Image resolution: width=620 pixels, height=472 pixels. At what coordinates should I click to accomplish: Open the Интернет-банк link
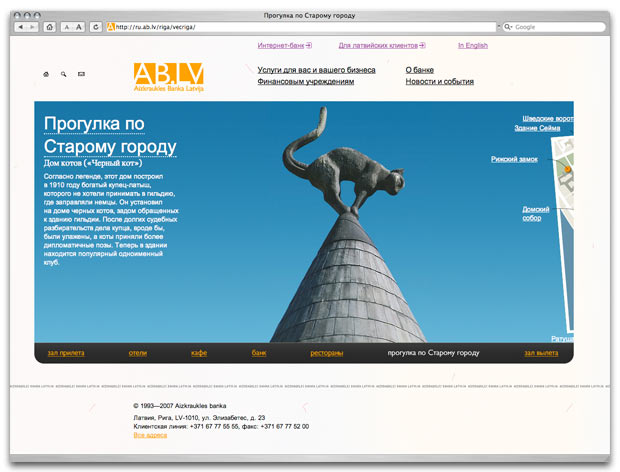tap(285, 46)
